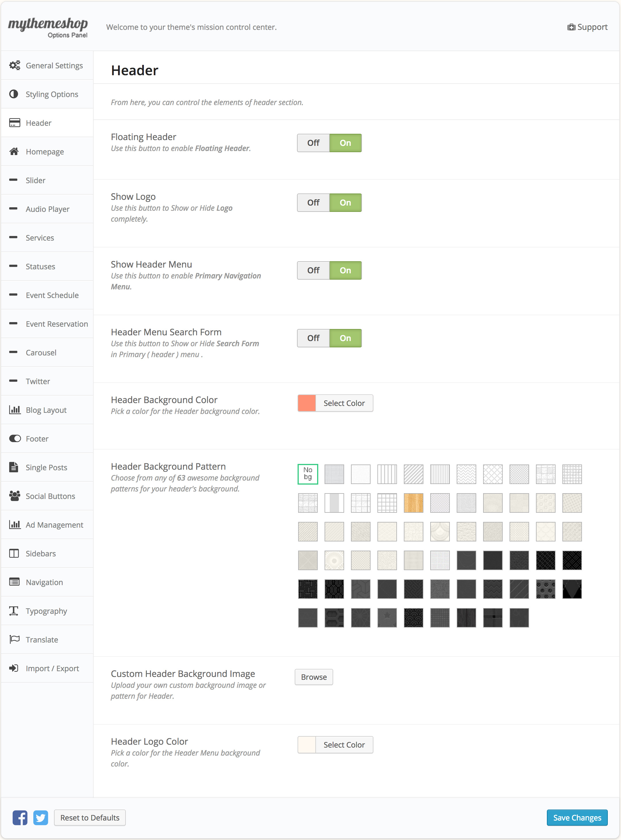Open Styling Options section

click(52, 94)
